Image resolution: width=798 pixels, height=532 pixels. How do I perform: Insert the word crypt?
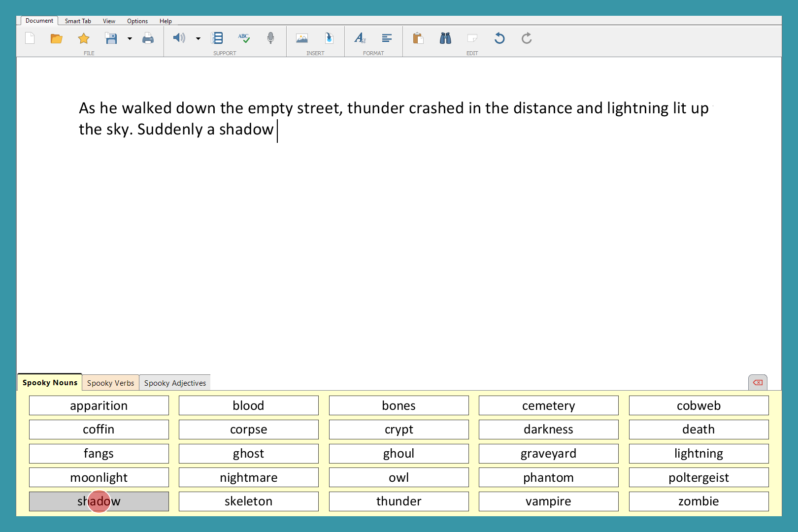(399, 430)
